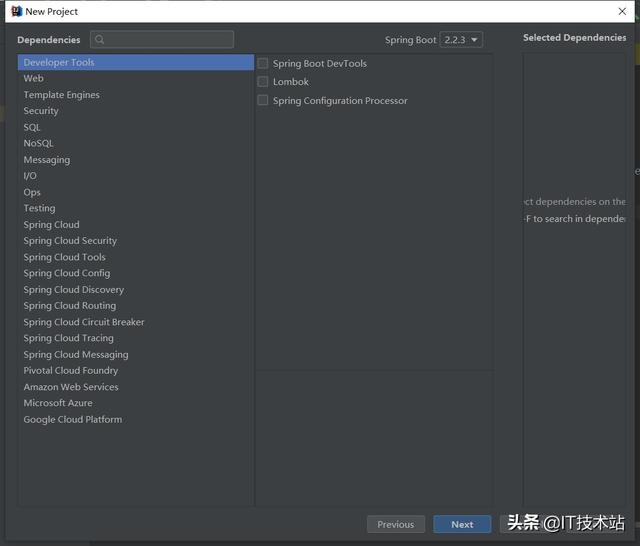Select Microsoft Azure category

[x=136, y=403]
